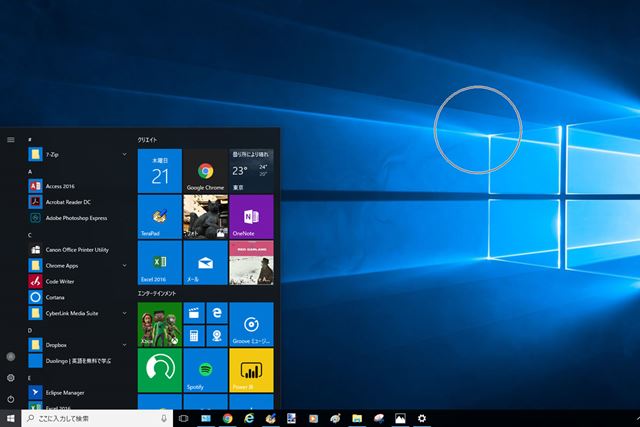Open Internet Explorer in the taskbar

coord(249,418)
